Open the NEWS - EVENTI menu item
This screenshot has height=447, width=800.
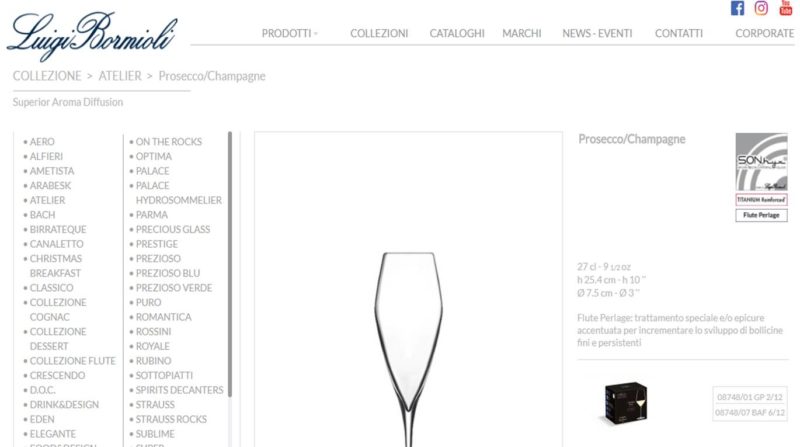pyautogui.click(x=597, y=33)
